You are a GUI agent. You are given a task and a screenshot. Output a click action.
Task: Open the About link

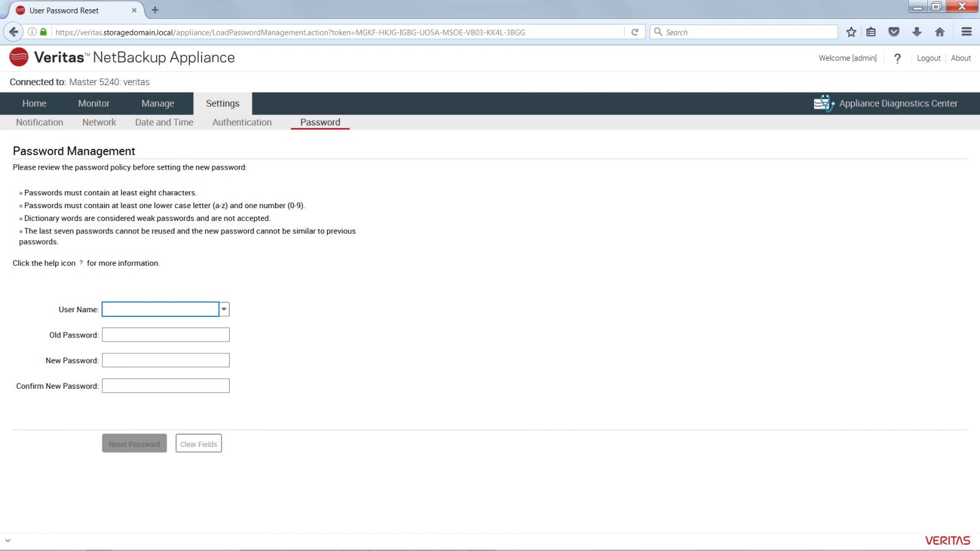tap(961, 58)
